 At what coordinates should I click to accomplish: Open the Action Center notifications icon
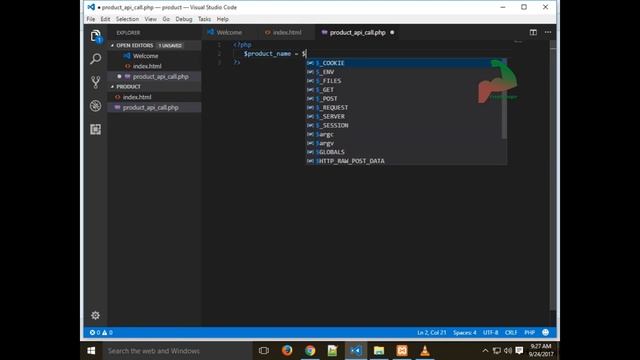519,350
